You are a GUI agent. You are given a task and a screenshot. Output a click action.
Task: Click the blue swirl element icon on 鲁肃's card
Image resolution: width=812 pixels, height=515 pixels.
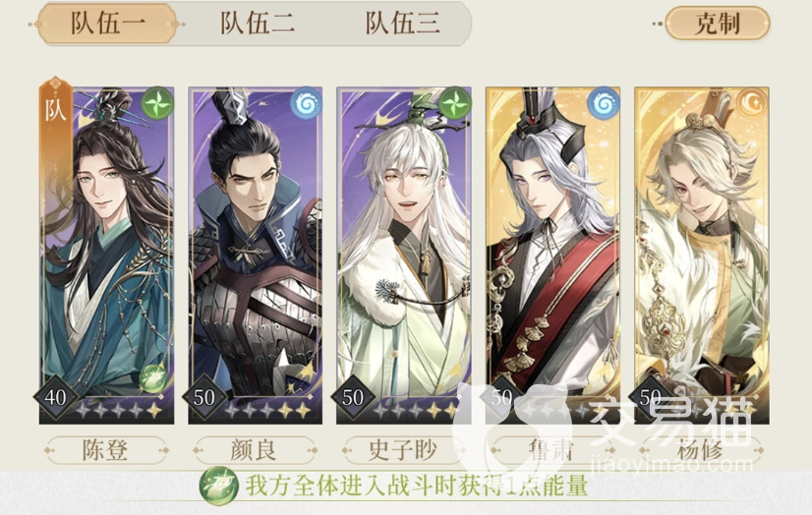(604, 103)
